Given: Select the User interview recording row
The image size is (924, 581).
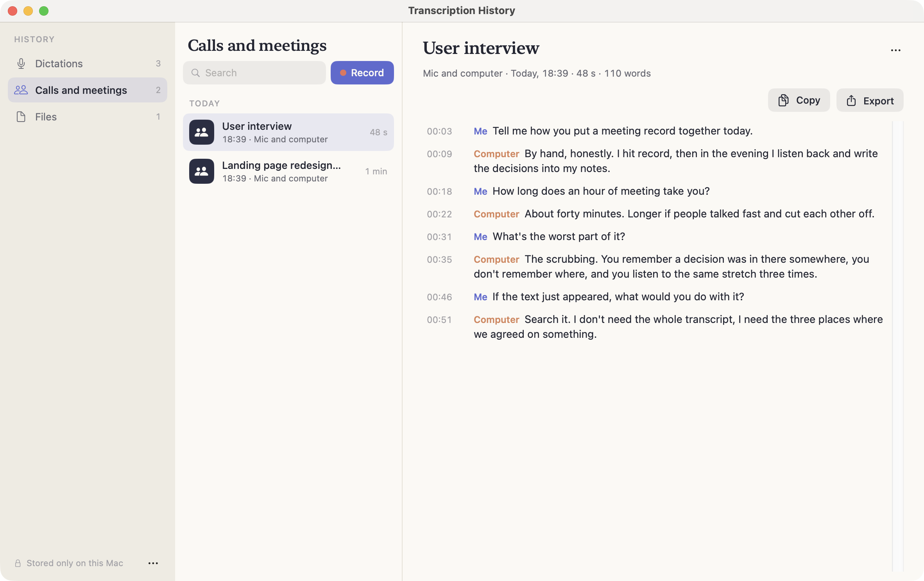Looking at the screenshot, I should click(x=288, y=132).
